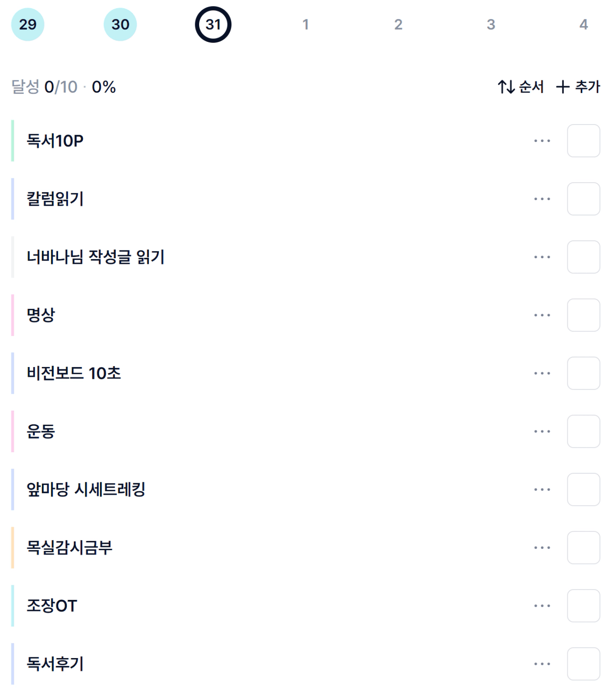Image resolution: width=614 pixels, height=700 pixels.
Task: Click the ellipsis icon beside 명상
Action: (x=542, y=315)
